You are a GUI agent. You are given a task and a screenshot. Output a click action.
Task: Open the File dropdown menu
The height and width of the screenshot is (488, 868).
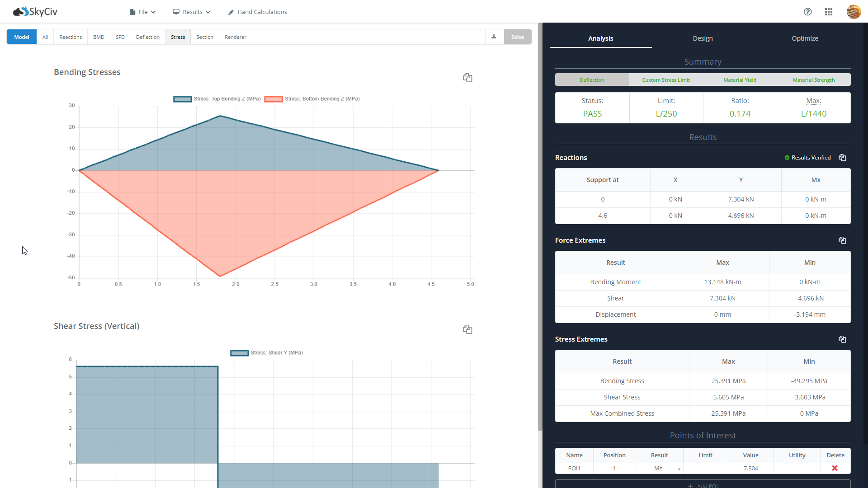pyautogui.click(x=143, y=12)
